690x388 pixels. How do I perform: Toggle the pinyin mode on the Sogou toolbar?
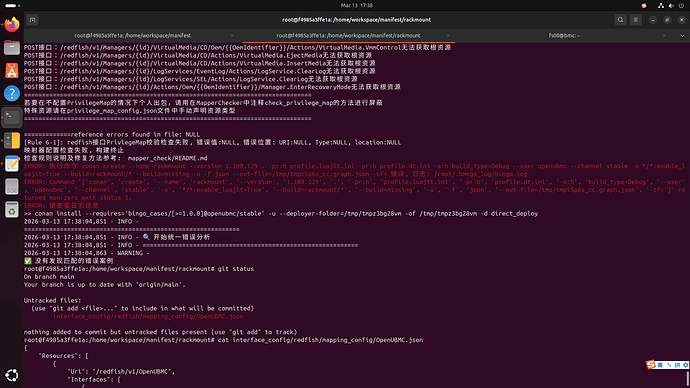(678, 365)
